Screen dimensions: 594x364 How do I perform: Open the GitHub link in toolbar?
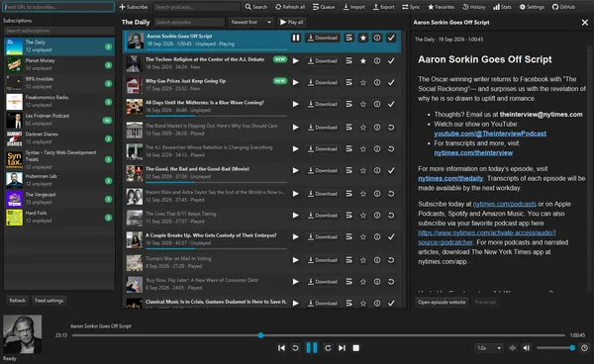click(563, 7)
